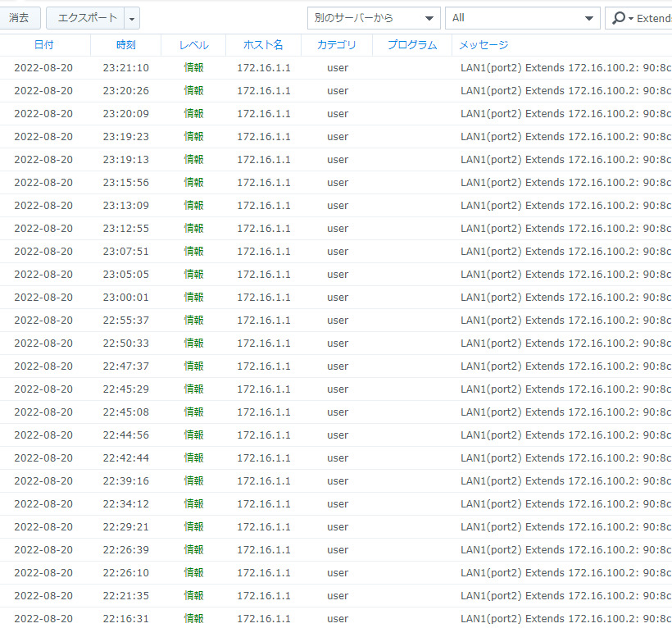
Task: Focus the search field containing Extend
Action: click(x=654, y=18)
